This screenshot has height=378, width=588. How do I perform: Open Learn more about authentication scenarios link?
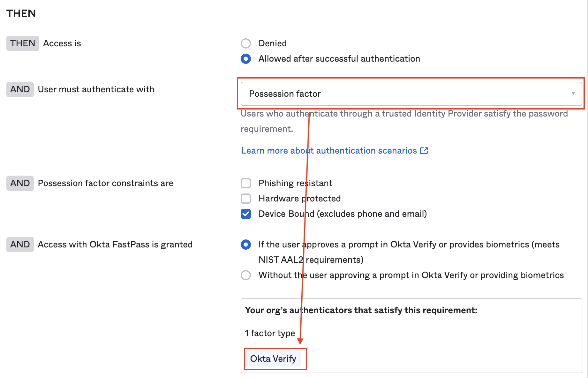pos(329,151)
